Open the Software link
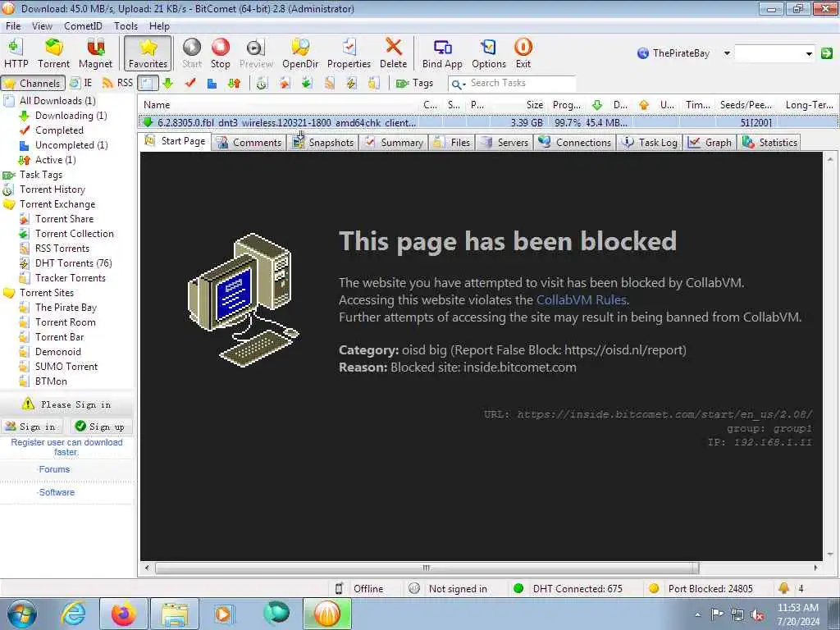840x630 pixels. (57, 492)
